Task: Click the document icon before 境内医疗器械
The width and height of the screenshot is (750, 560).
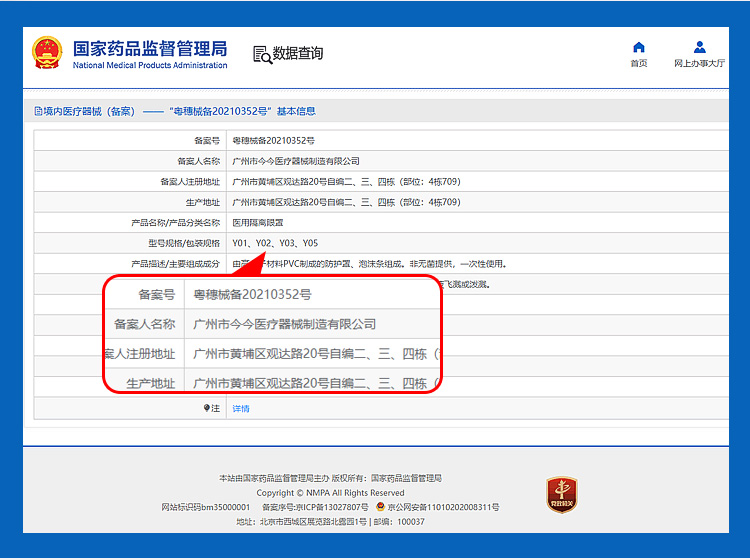Action: (38, 111)
